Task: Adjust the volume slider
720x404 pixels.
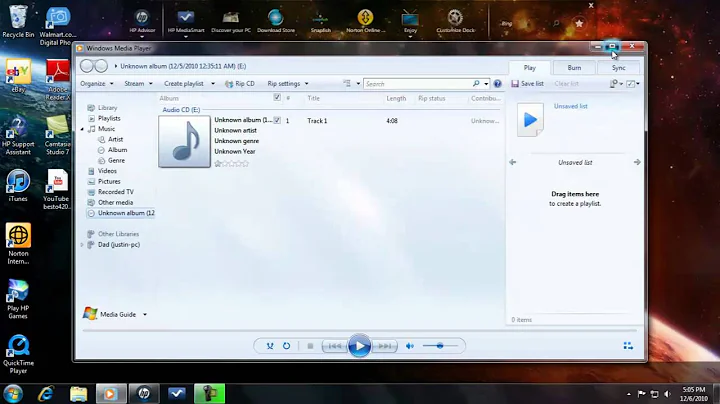Action: pyautogui.click(x=440, y=346)
